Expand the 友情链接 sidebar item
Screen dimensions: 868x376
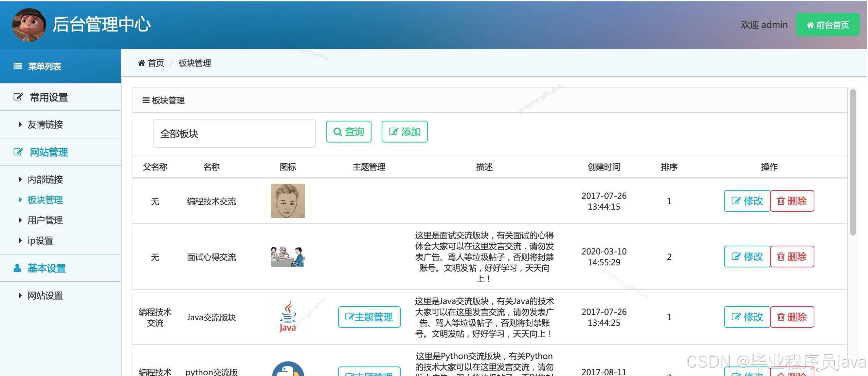45,125
